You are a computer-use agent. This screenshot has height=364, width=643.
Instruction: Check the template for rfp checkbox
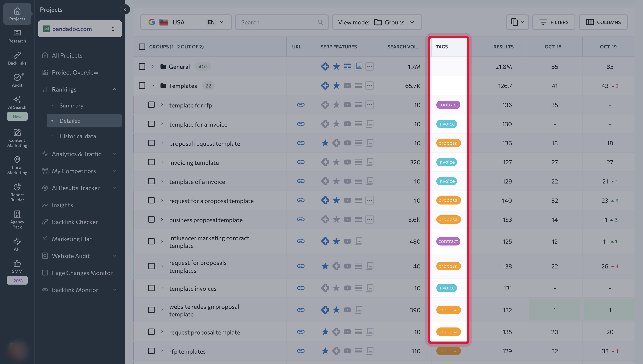[x=151, y=105]
